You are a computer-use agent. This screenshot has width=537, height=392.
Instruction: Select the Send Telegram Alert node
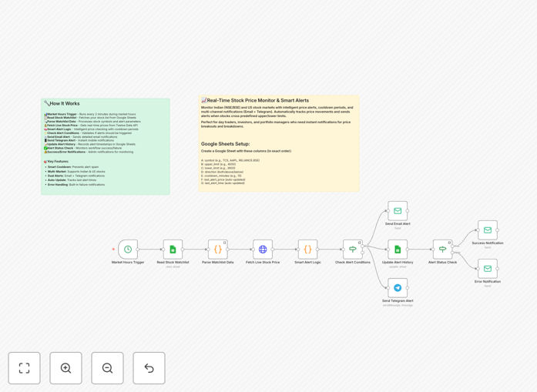coord(398,288)
